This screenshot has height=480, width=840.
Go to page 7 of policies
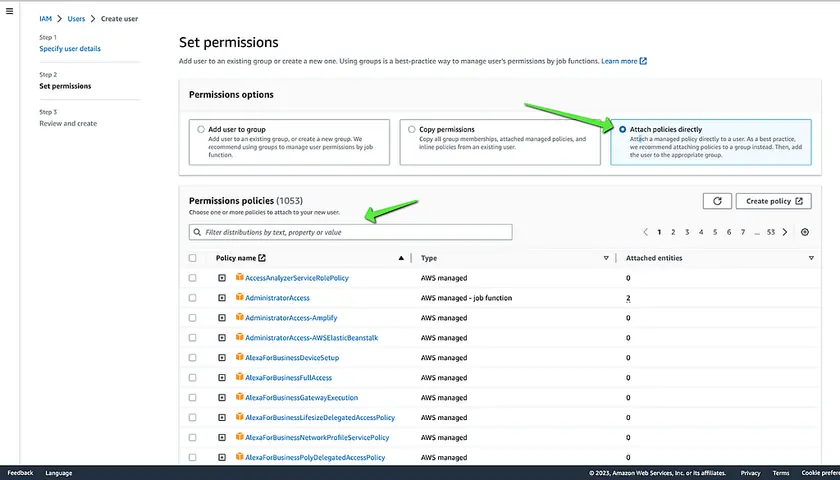click(742, 232)
